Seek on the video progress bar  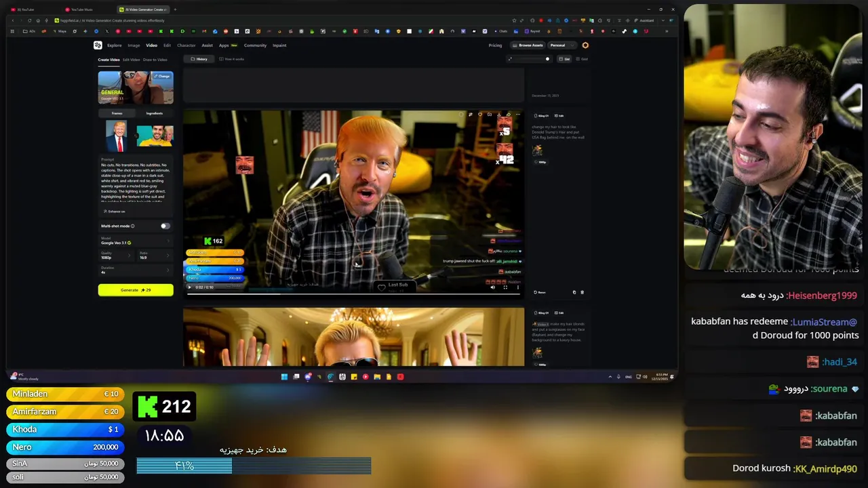click(x=353, y=293)
